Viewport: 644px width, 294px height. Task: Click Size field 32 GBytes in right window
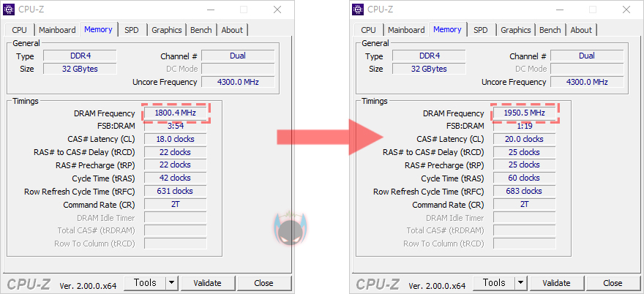tap(429, 69)
